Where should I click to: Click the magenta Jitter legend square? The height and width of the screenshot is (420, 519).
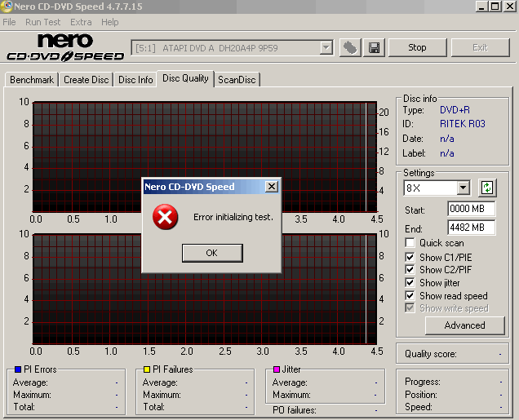coord(277,369)
